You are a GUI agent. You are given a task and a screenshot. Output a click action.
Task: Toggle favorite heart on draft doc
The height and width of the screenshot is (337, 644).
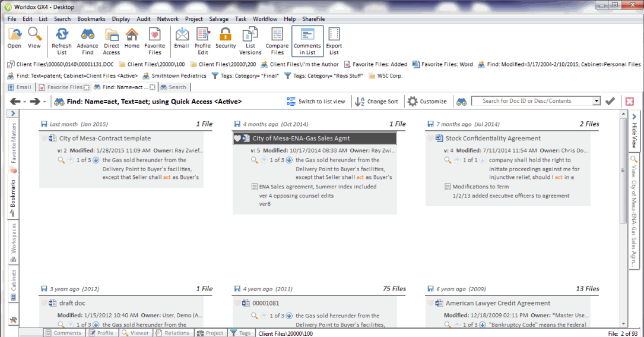pos(44,303)
